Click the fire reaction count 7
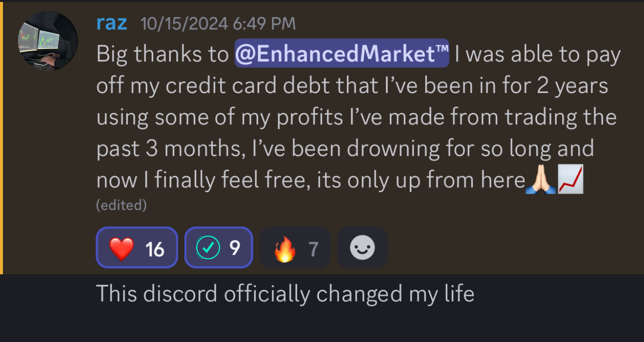Viewport: 644px width, 342px height. [313, 249]
